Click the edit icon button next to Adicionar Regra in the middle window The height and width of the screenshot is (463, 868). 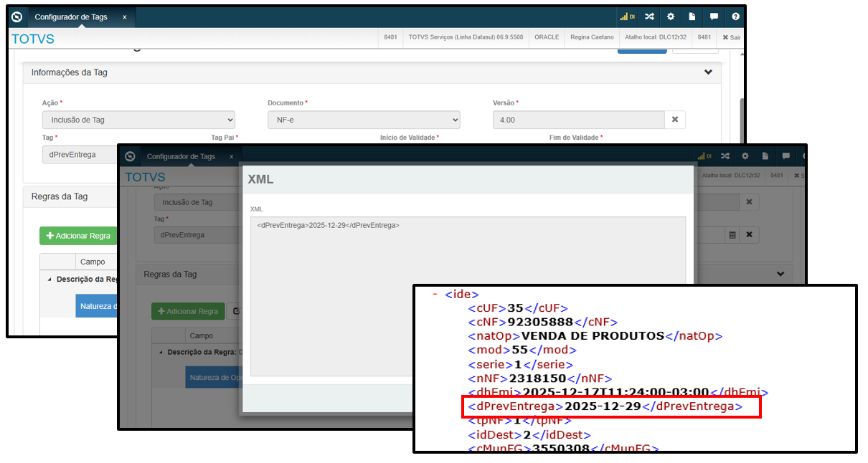[x=235, y=311]
